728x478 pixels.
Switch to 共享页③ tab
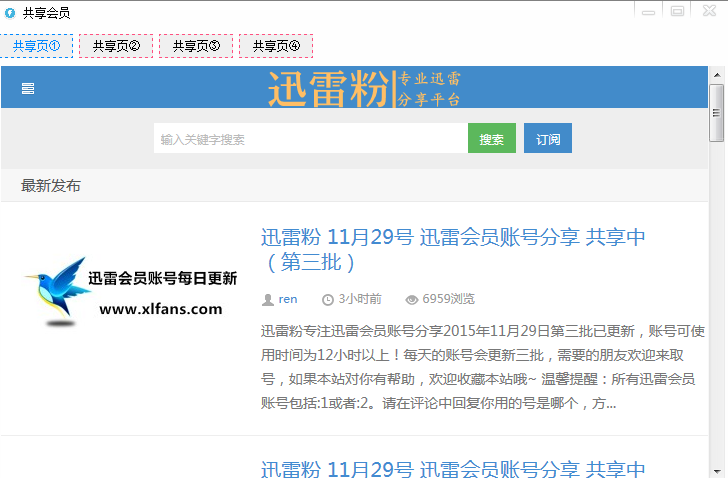(196, 46)
